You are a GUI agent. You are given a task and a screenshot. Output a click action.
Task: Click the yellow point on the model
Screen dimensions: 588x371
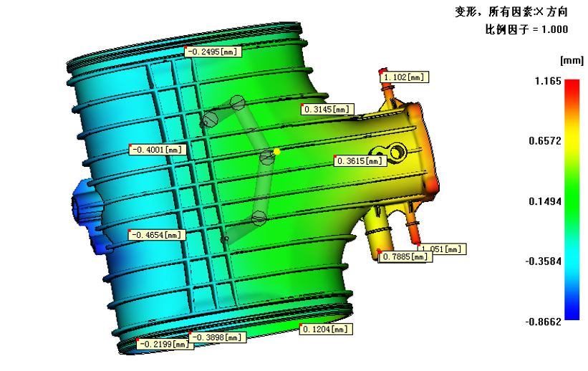click(276, 151)
